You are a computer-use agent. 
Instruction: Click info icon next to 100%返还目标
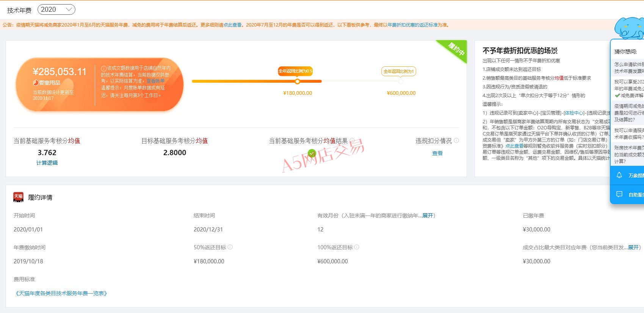(357, 247)
